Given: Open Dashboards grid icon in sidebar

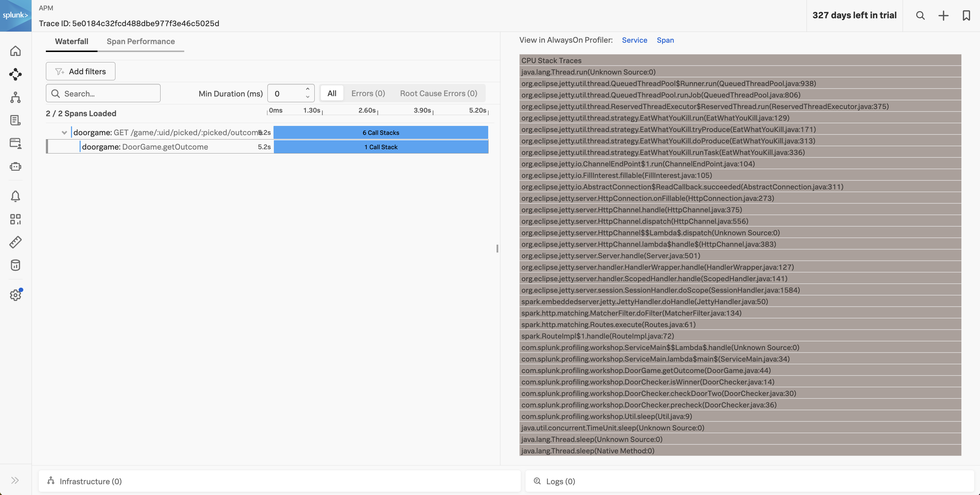Looking at the screenshot, I should pos(16,219).
